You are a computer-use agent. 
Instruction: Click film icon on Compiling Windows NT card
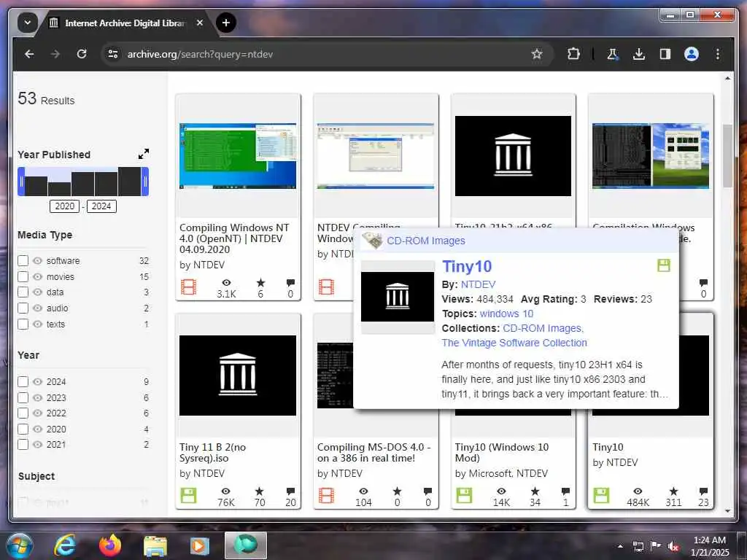189,287
